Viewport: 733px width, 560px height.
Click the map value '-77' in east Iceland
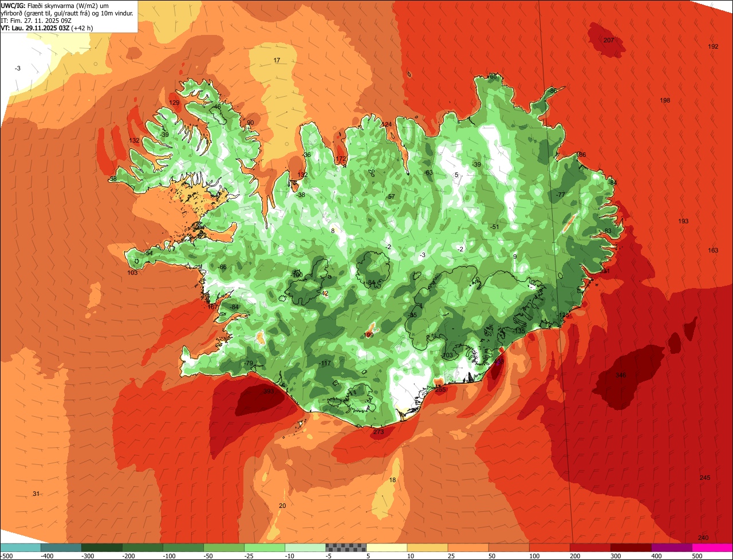pos(560,195)
